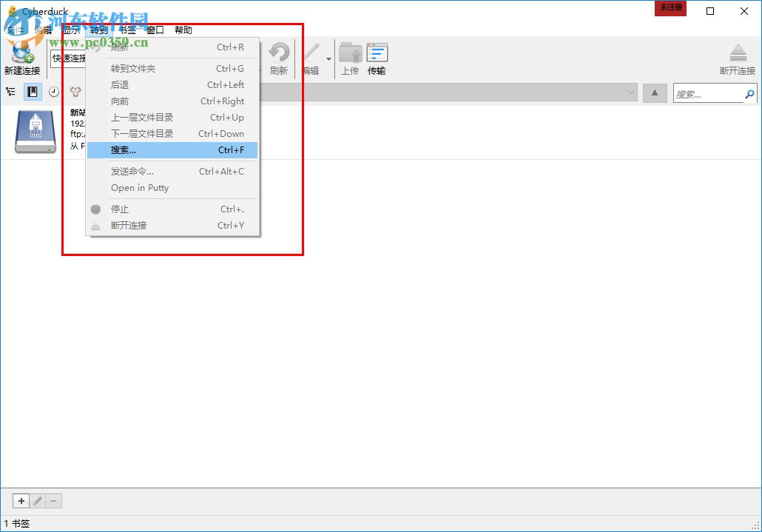This screenshot has width=762, height=532.
Task: Switch to the outline browser view icon
Action: (x=10, y=91)
